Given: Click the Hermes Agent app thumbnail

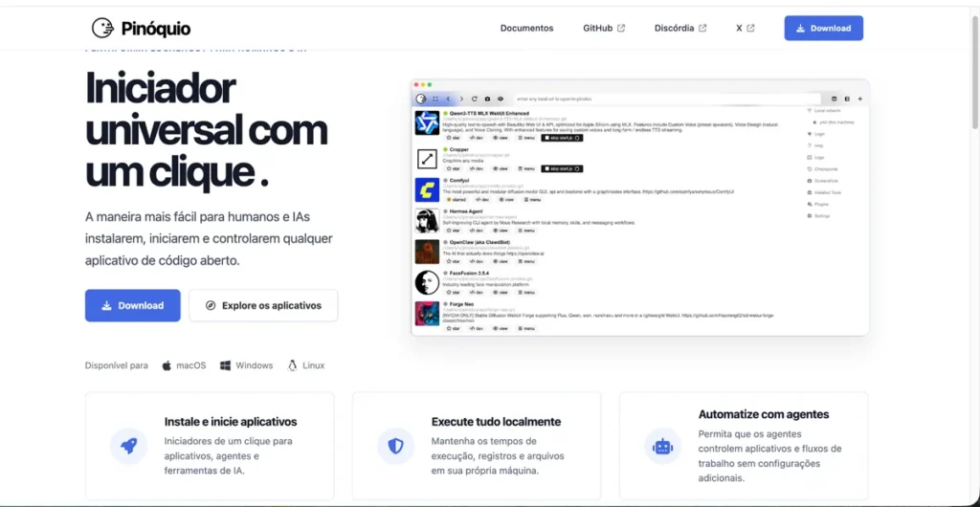Looking at the screenshot, I should pos(427,220).
